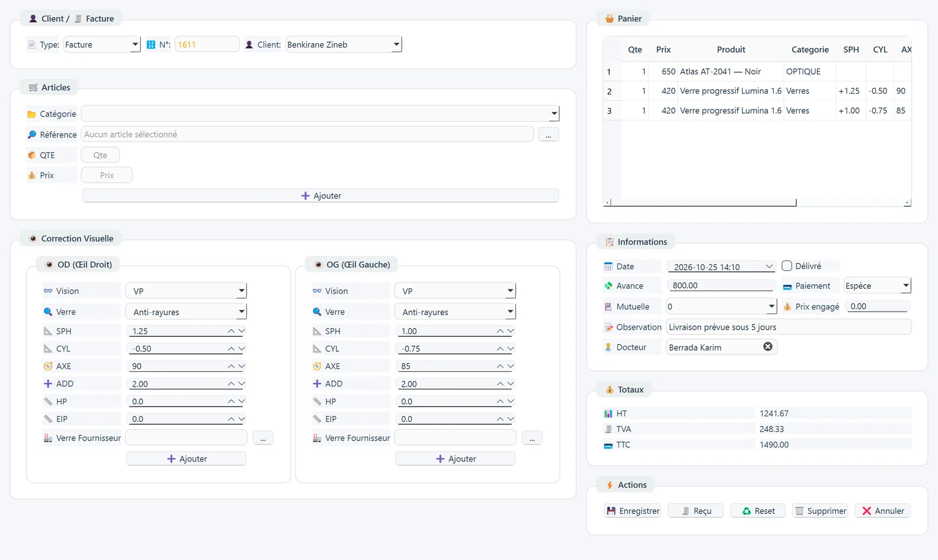Image resolution: width=938 pixels, height=560 pixels.
Task: Click the Supprimer trash icon button
Action: 820,511
